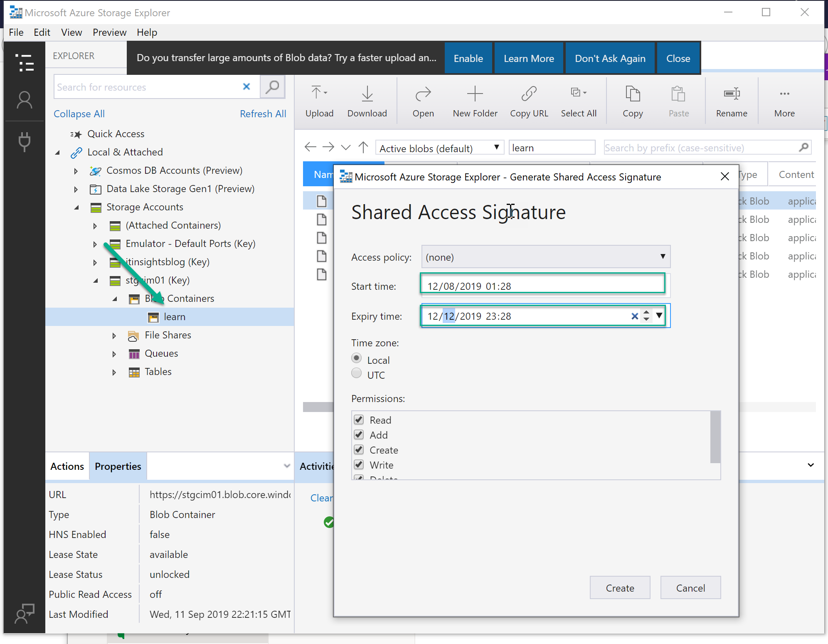Viewport: 828px width, 644px height.
Task: Open the Active blobs (default) dropdown
Action: pos(439,148)
